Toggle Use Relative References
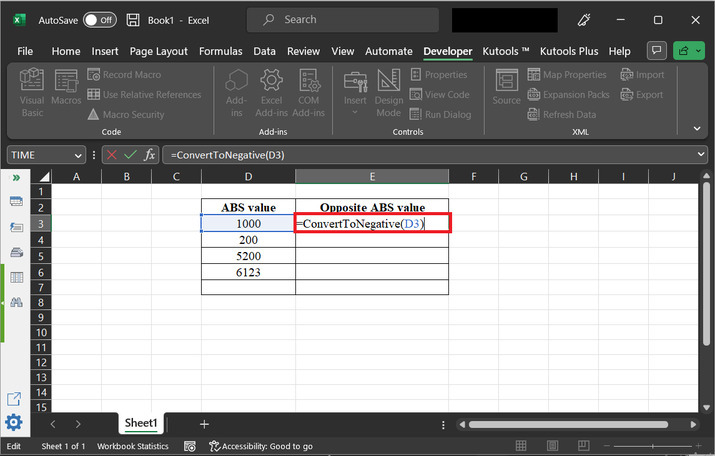Screen dimensions: 715x456 point(144,94)
